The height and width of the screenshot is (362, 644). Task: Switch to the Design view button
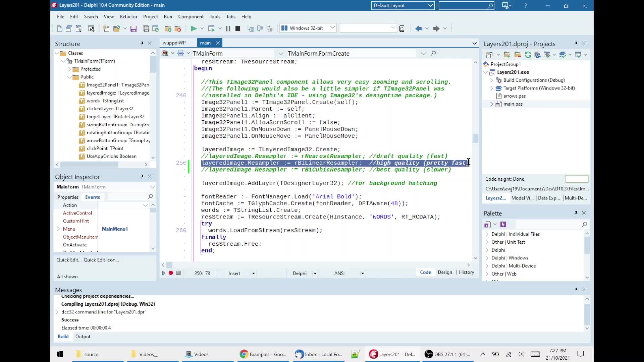pos(445,272)
